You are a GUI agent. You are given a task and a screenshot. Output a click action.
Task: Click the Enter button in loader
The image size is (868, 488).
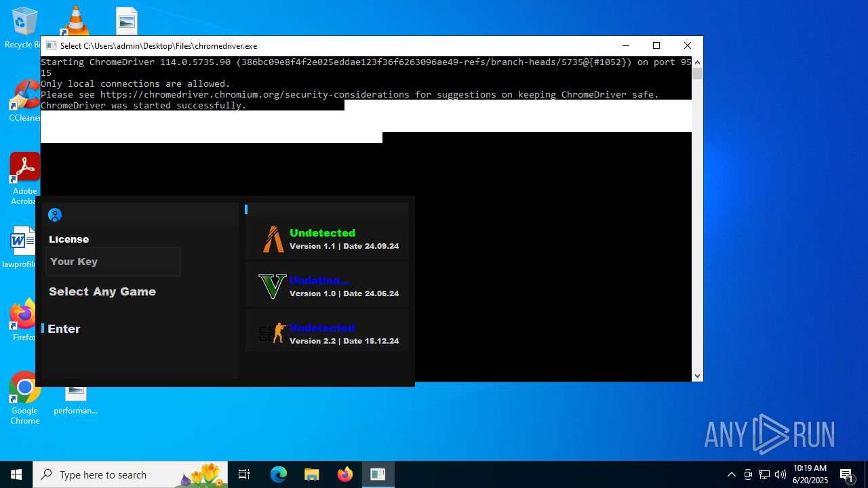pyautogui.click(x=64, y=329)
